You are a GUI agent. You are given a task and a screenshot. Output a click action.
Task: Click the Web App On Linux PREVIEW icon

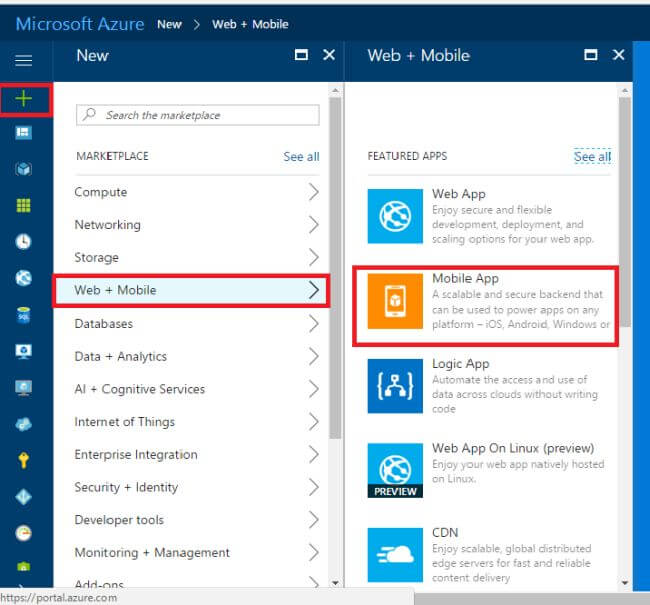(x=395, y=470)
